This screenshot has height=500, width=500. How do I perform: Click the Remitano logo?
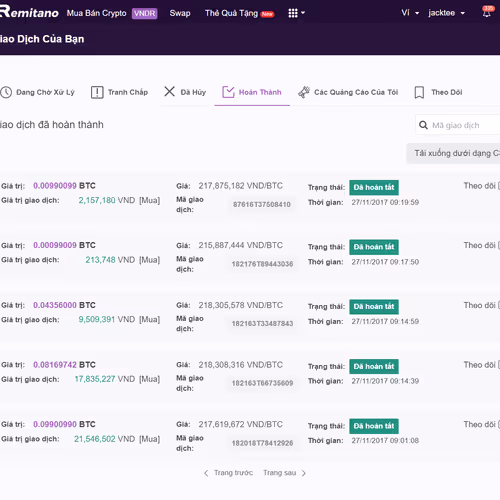point(29,12)
